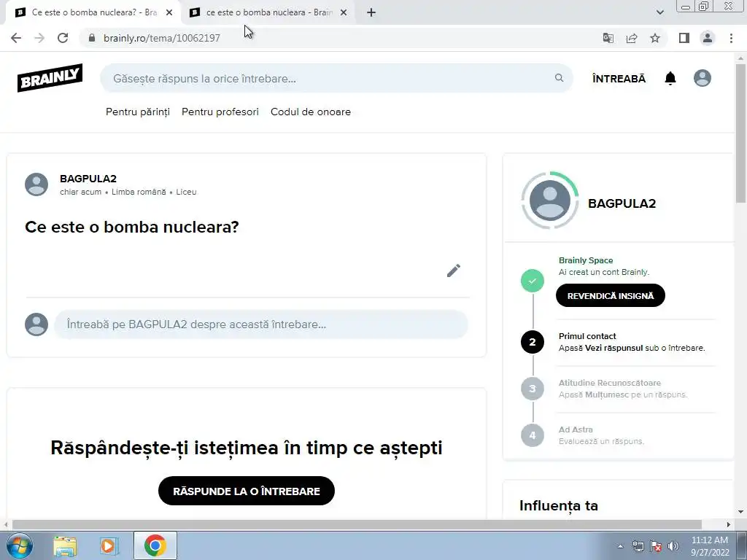The image size is (747, 560).
Task: Switch to 'Ce este o bomba nucleara?' tab
Action: coord(93,13)
